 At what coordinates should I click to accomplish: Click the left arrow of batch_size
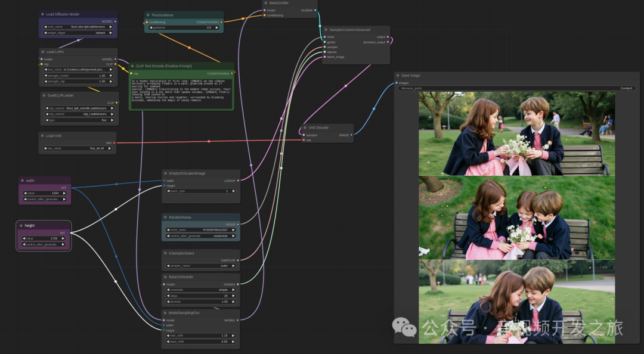click(x=168, y=191)
